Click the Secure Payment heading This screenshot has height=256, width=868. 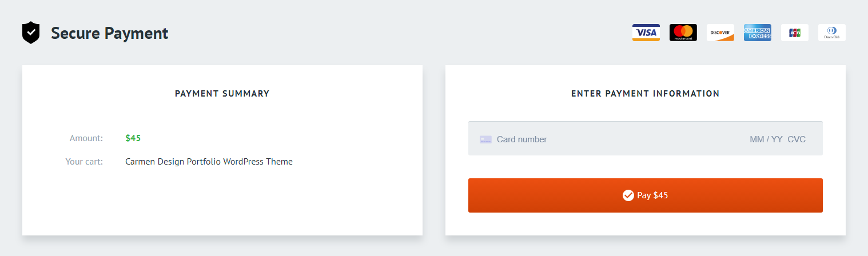click(109, 33)
